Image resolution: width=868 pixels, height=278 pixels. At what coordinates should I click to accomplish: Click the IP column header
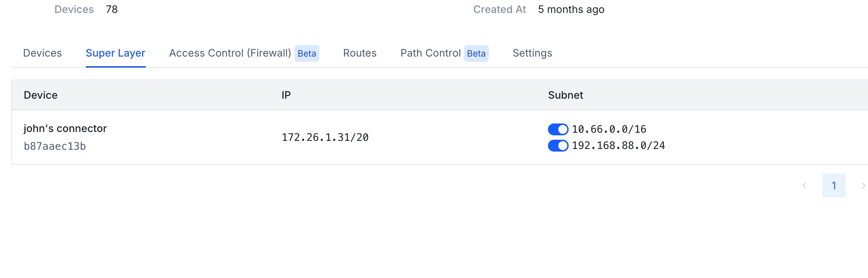click(x=286, y=95)
